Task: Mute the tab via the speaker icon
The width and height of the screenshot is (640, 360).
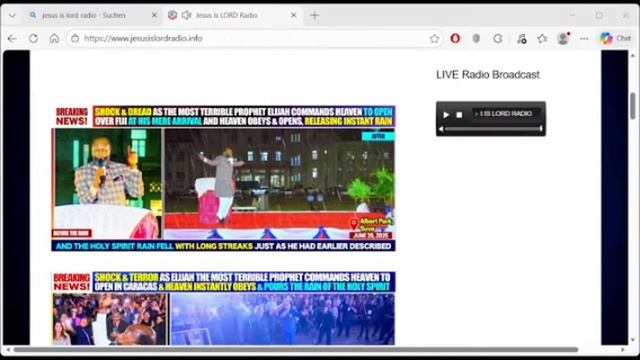Action: click(x=186, y=15)
